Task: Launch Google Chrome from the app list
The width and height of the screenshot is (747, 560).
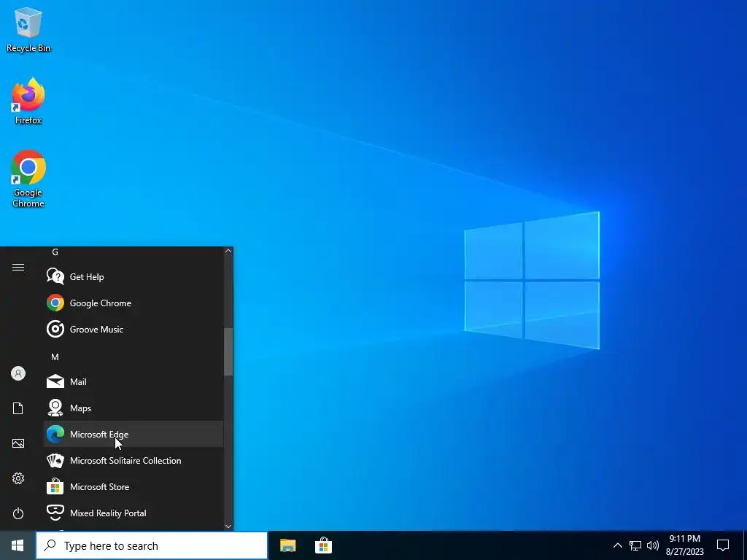Action: (133, 303)
